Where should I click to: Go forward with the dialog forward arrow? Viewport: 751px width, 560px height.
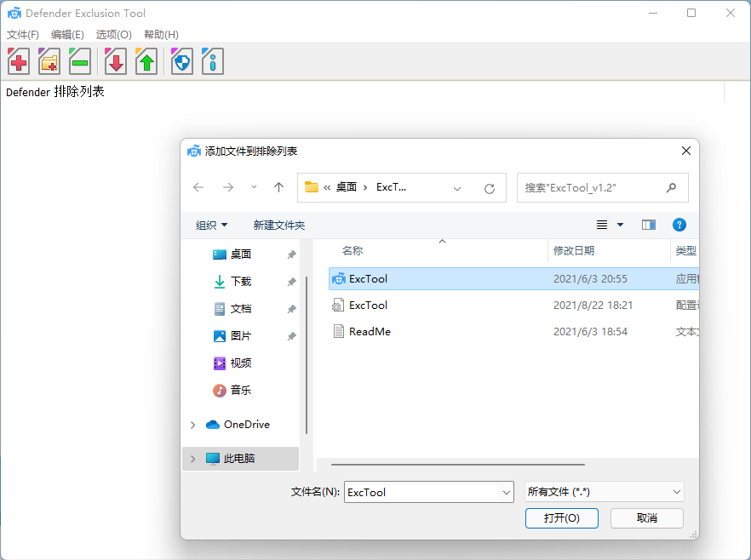[x=228, y=187]
